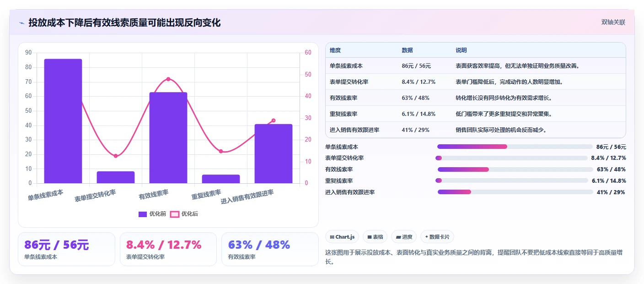
Task: Click the 进度 chip
Action: click(x=404, y=237)
